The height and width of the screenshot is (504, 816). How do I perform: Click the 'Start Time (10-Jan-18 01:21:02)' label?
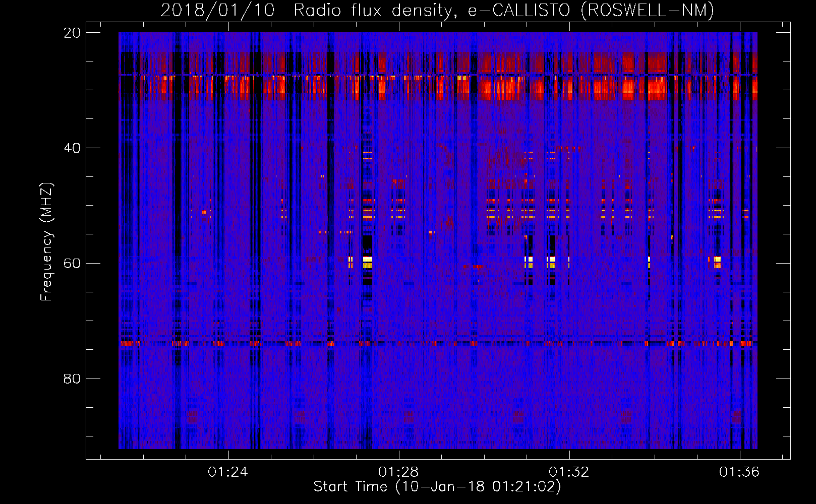coord(437,487)
